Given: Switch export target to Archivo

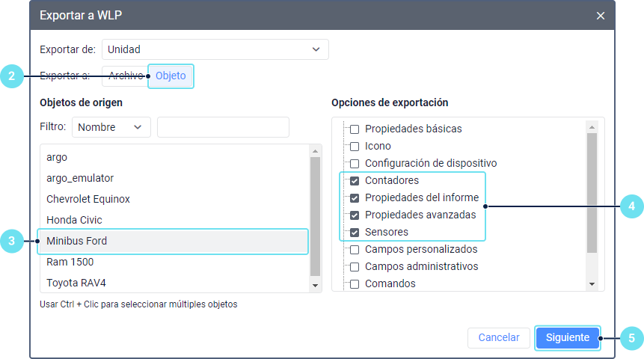Looking at the screenshot, I should point(125,76).
